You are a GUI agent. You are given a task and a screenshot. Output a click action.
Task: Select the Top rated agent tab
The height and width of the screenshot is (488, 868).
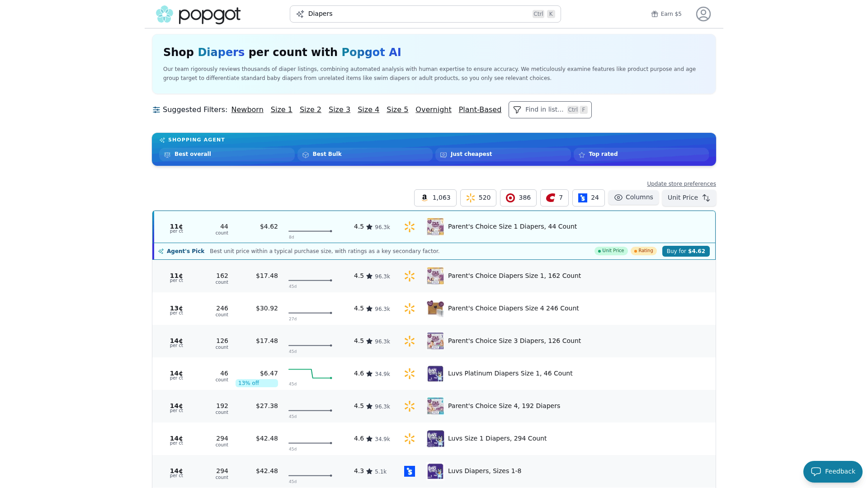pos(641,155)
